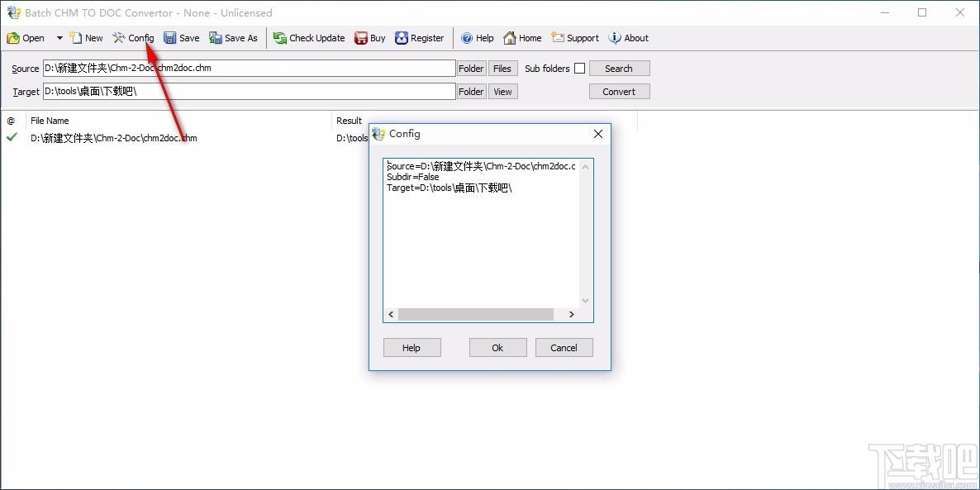Click the right scroll arrow in Config
Viewport: 980px width, 490px height.
[x=571, y=314]
